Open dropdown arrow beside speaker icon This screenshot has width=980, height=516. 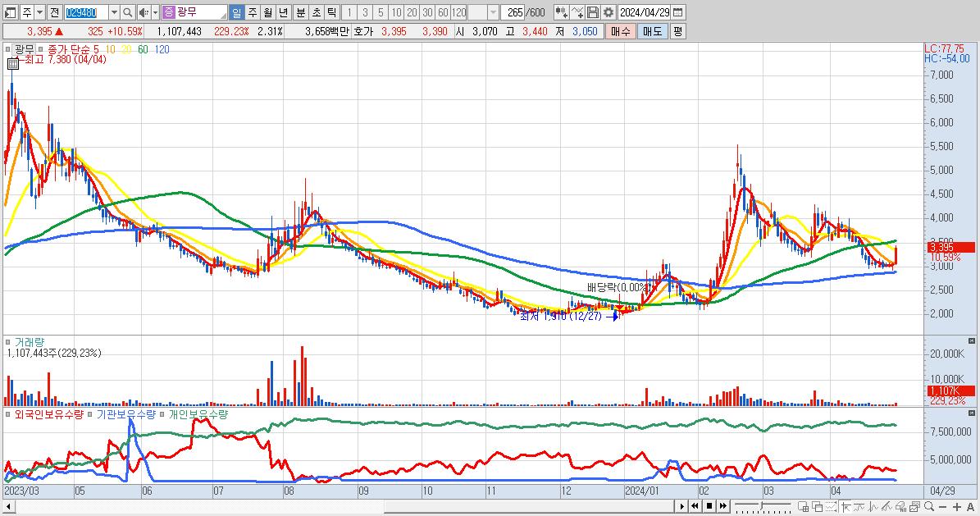point(155,12)
